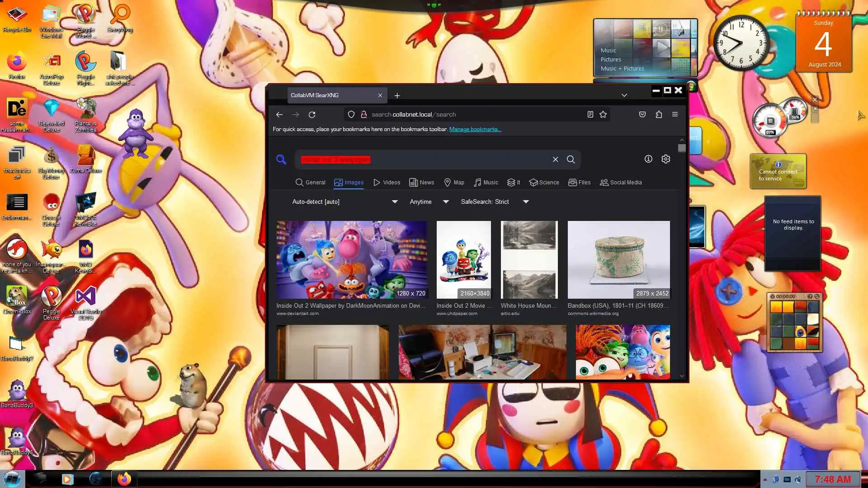Open SearXNG preferences gear icon
The image size is (868, 488).
(665, 159)
